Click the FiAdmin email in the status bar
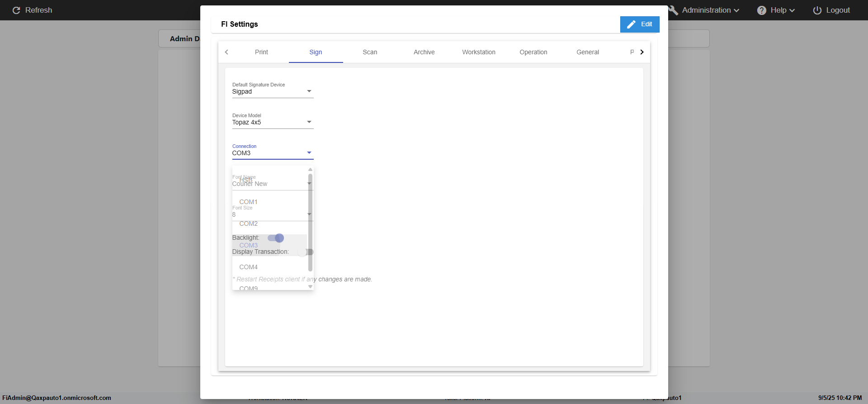The width and height of the screenshot is (868, 404). tap(57, 398)
